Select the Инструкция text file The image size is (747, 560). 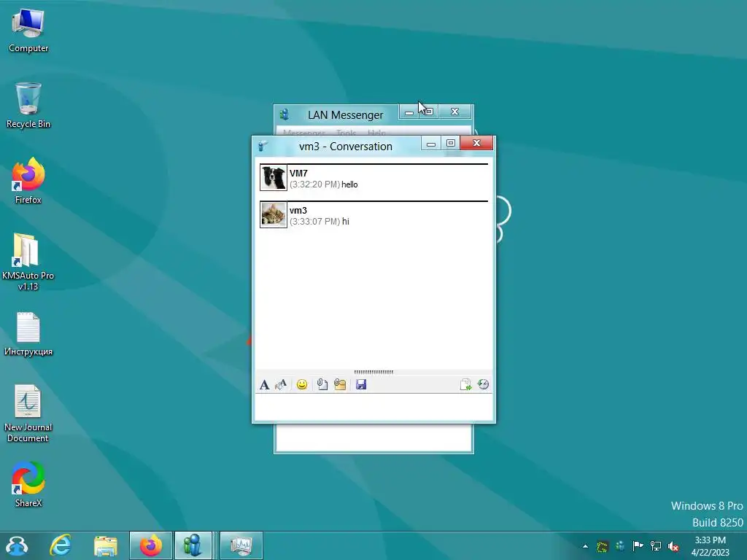click(28, 334)
